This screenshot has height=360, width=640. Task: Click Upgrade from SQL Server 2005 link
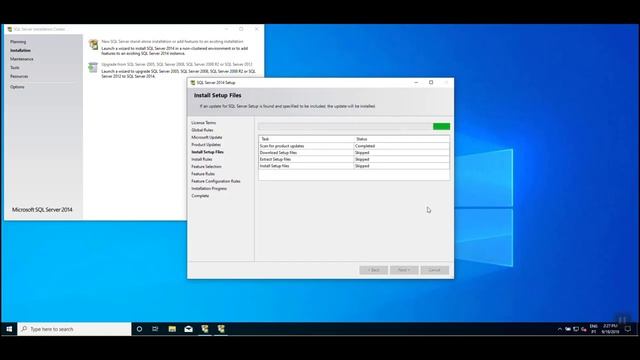click(x=177, y=64)
